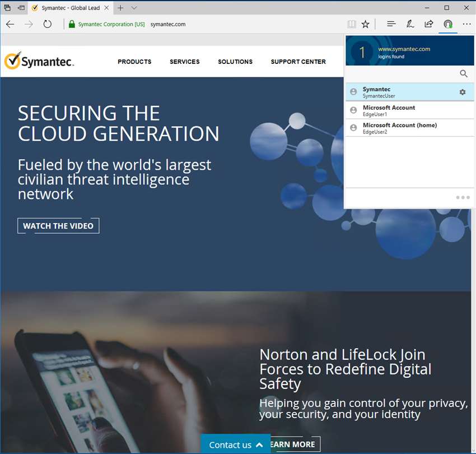Open browser More actions ellipsis menu

[x=466, y=24]
